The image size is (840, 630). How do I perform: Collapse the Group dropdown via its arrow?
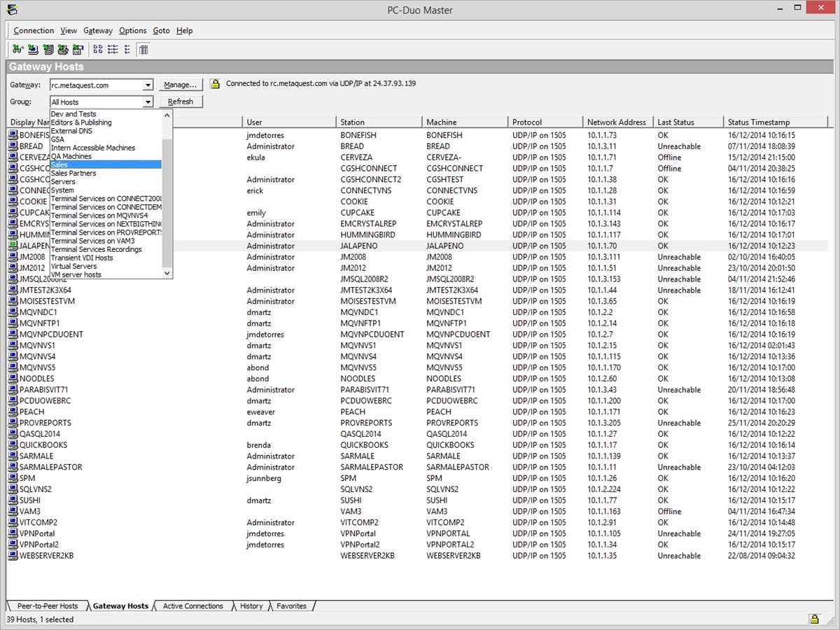(x=148, y=102)
